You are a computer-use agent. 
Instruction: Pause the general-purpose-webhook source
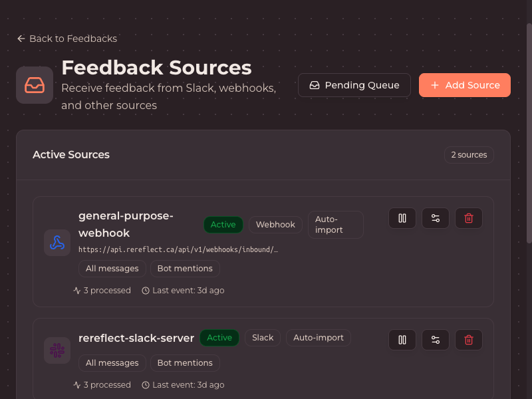point(402,217)
